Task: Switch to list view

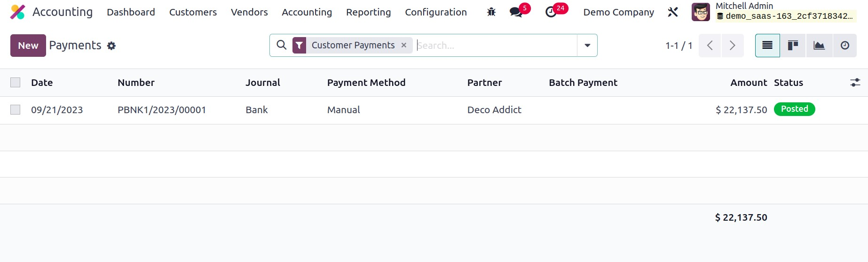Action: pos(767,46)
